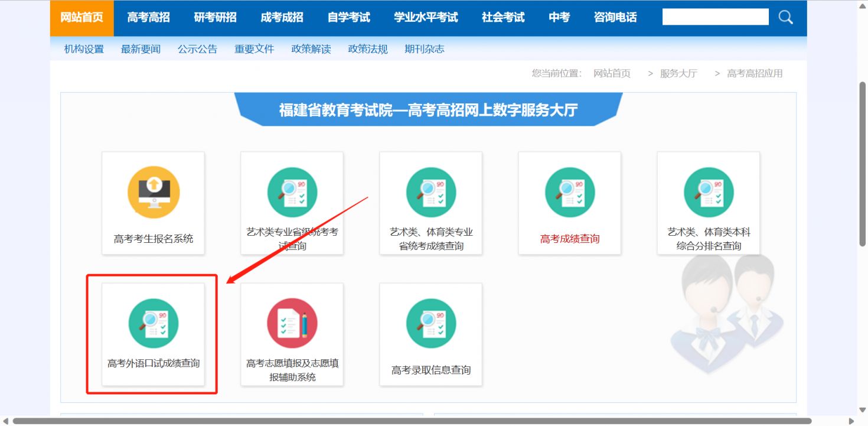Open 研考研招 menu
Image resolution: width=868 pixels, height=426 pixels.
(215, 18)
